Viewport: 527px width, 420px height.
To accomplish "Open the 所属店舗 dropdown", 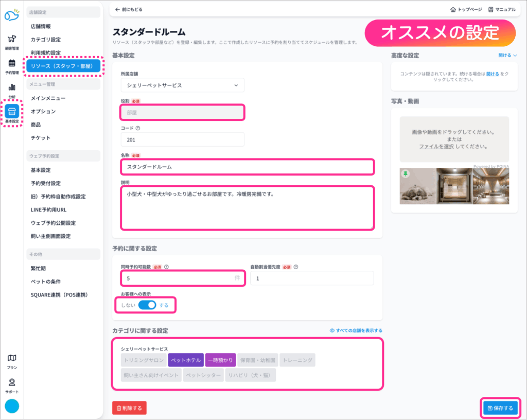I will (x=182, y=85).
